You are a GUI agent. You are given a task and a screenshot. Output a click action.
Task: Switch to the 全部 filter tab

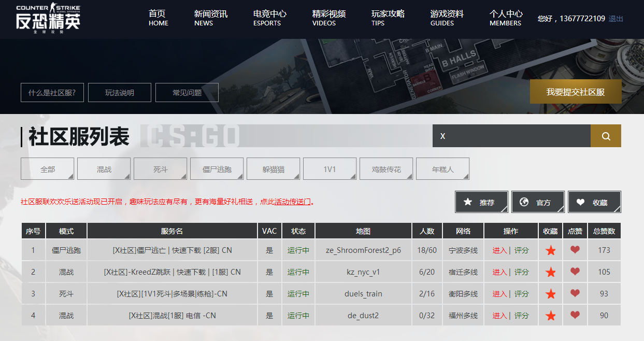tap(47, 168)
